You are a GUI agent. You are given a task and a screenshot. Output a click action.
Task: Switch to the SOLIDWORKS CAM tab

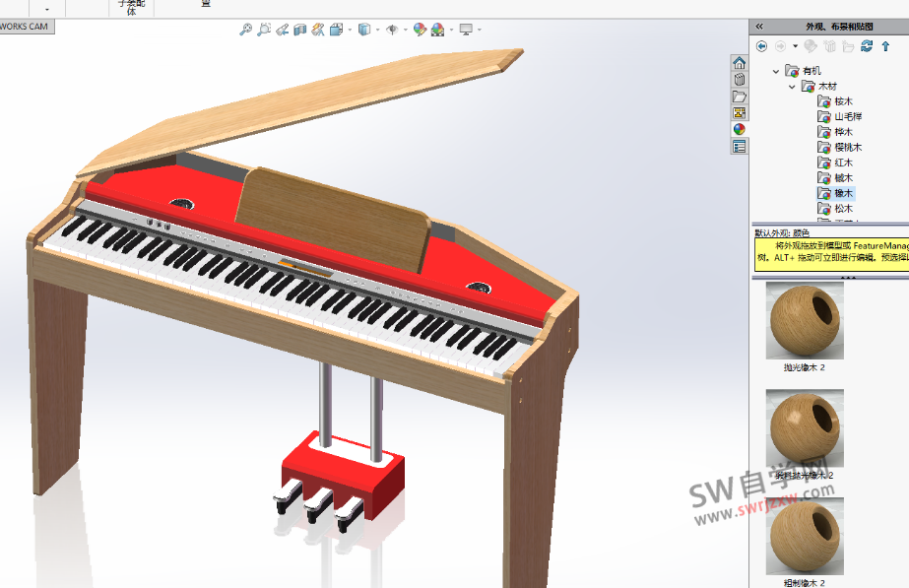click(27, 27)
